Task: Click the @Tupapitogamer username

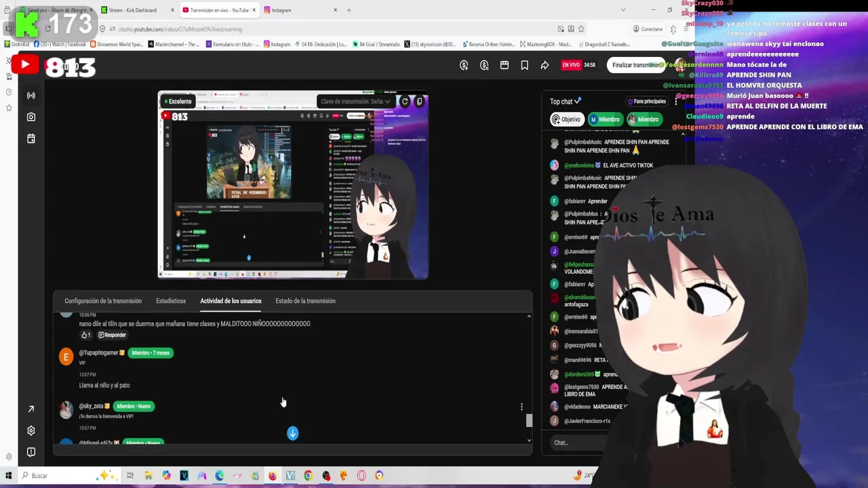Action: point(98,353)
